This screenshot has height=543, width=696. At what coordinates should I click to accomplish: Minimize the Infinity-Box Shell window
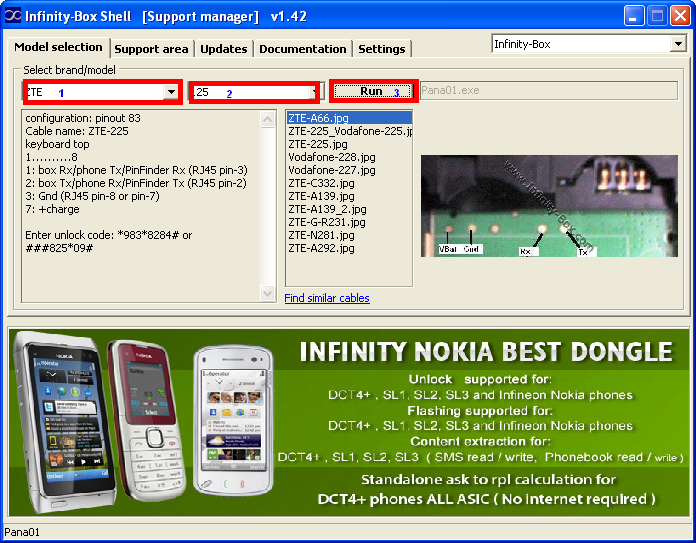point(634,16)
